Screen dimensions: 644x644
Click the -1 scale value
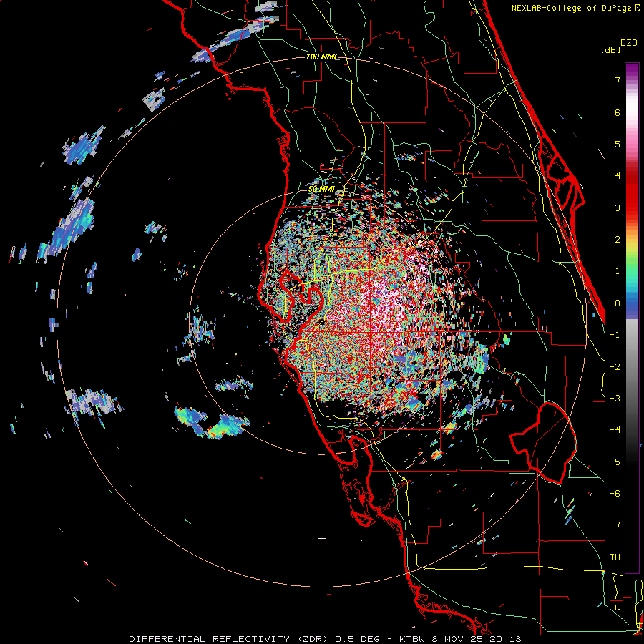point(615,335)
